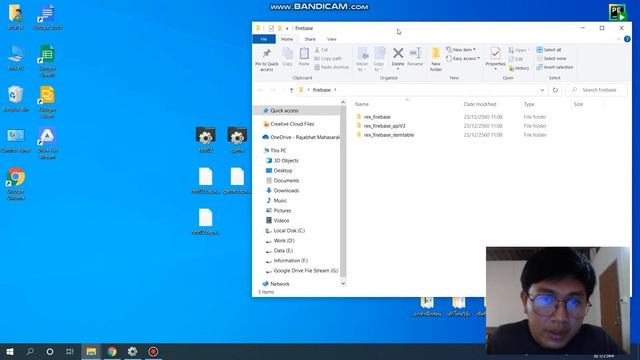Click History in the Open group
Image resolution: width=640 pixels, height=360 pixels.
coord(519,68)
